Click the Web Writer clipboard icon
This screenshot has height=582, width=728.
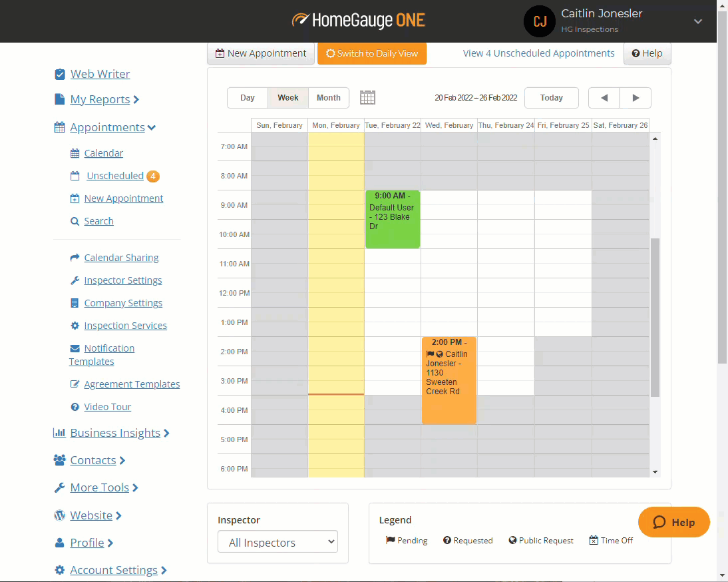pos(60,74)
